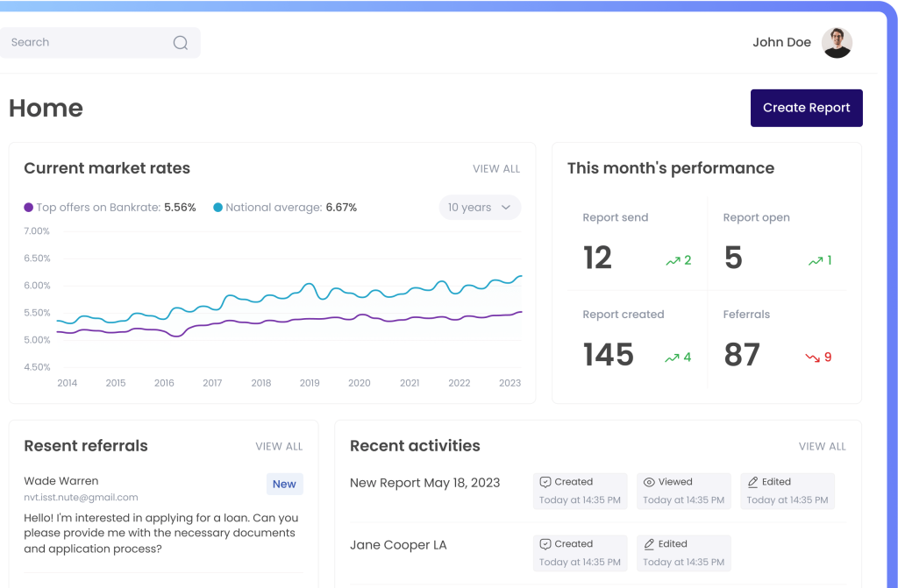Click the Report open upward trend arrow
The height and width of the screenshot is (588, 898).
pos(816,260)
